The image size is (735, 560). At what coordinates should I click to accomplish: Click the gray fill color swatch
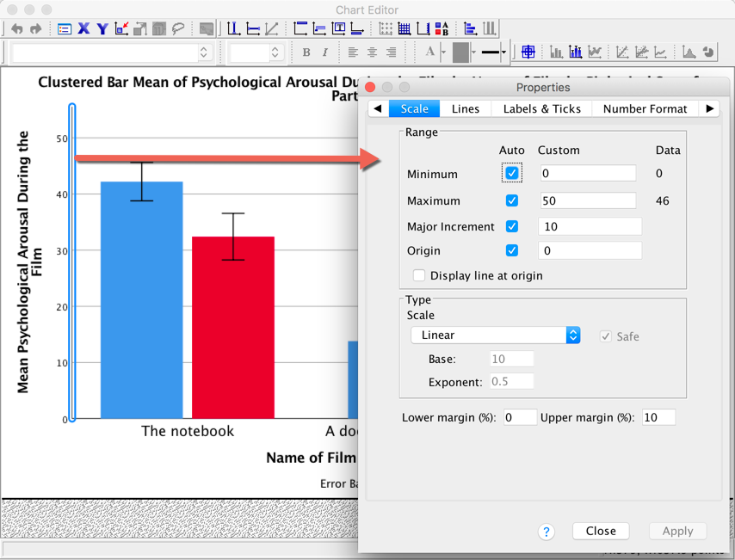[460, 52]
